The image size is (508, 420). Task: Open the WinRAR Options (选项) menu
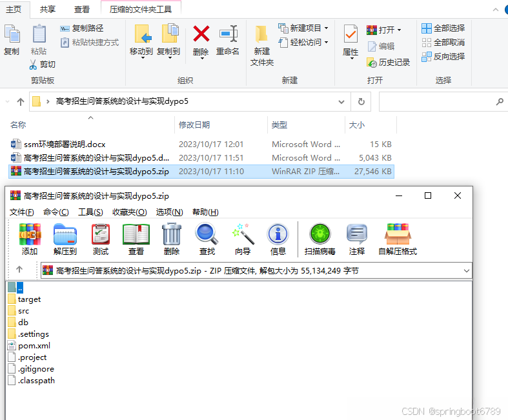170,212
